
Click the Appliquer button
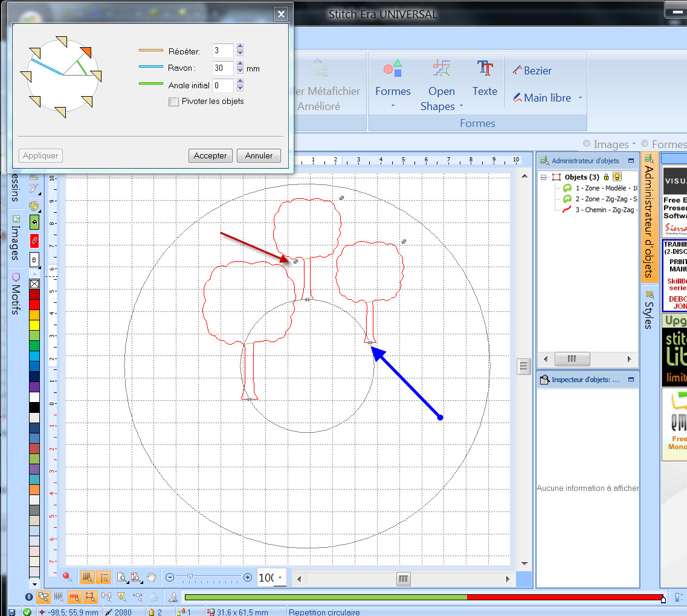click(40, 155)
